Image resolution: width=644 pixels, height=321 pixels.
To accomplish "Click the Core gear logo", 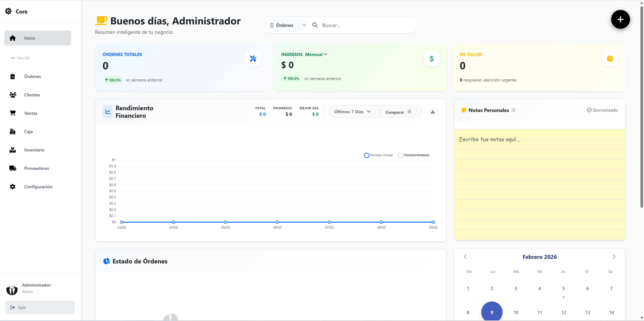I will point(8,11).
